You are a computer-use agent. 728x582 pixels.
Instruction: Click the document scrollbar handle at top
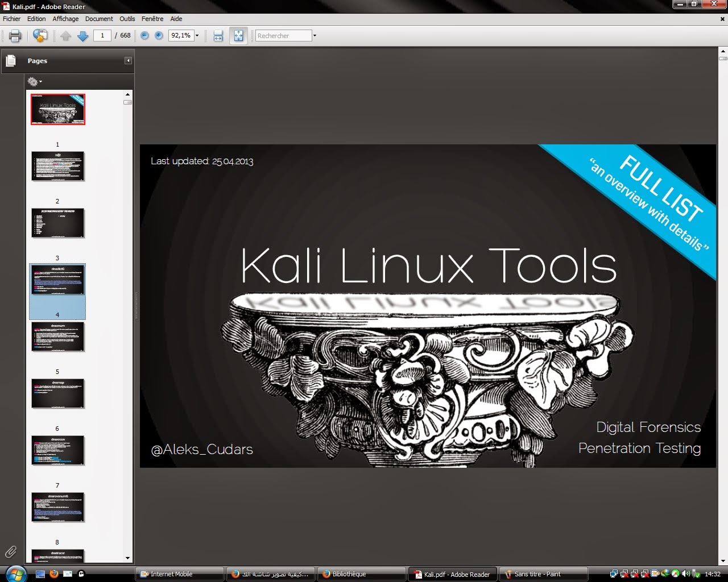point(723,59)
